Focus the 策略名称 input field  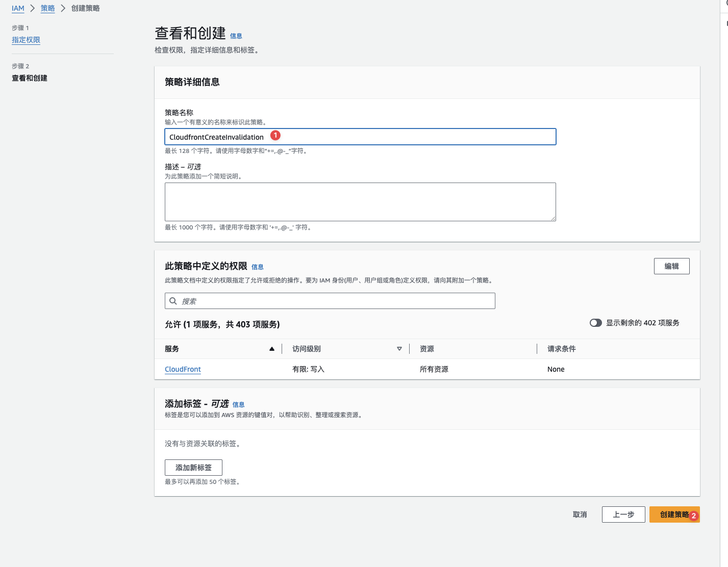click(360, 137)
